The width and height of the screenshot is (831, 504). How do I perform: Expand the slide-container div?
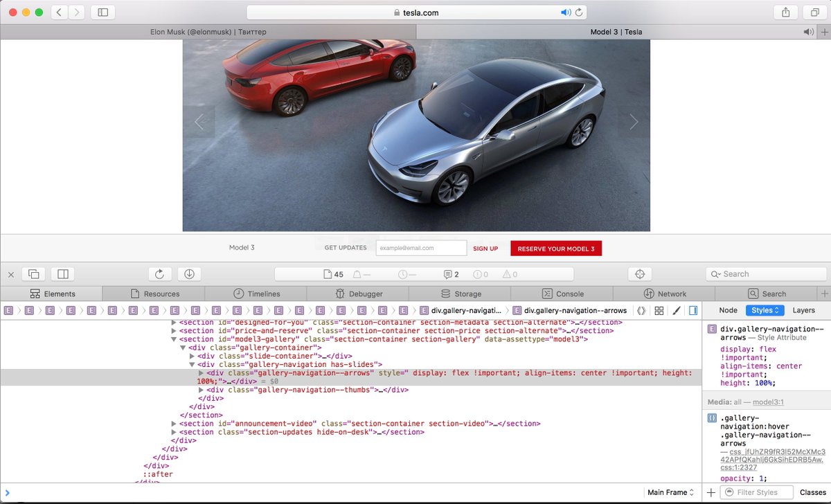point(193,356)
